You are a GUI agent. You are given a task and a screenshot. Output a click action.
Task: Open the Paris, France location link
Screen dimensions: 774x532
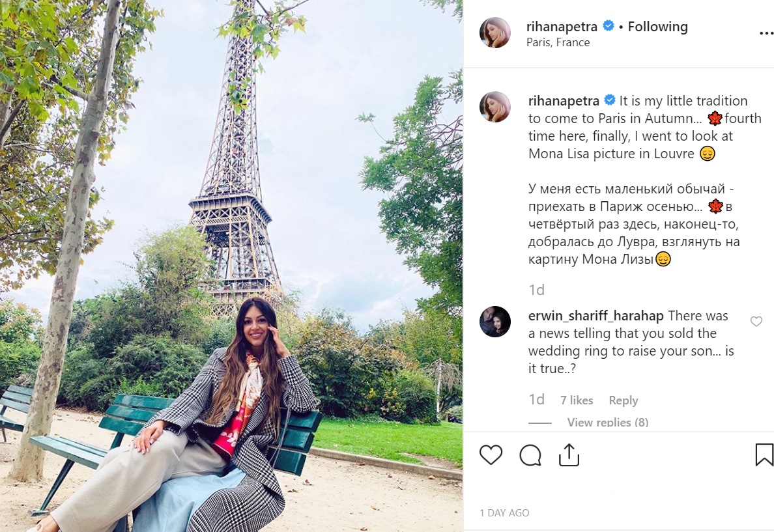pos(558,42)
